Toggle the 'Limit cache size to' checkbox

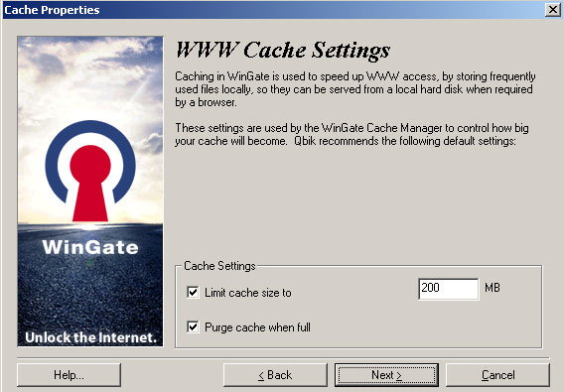pos(193,292)
